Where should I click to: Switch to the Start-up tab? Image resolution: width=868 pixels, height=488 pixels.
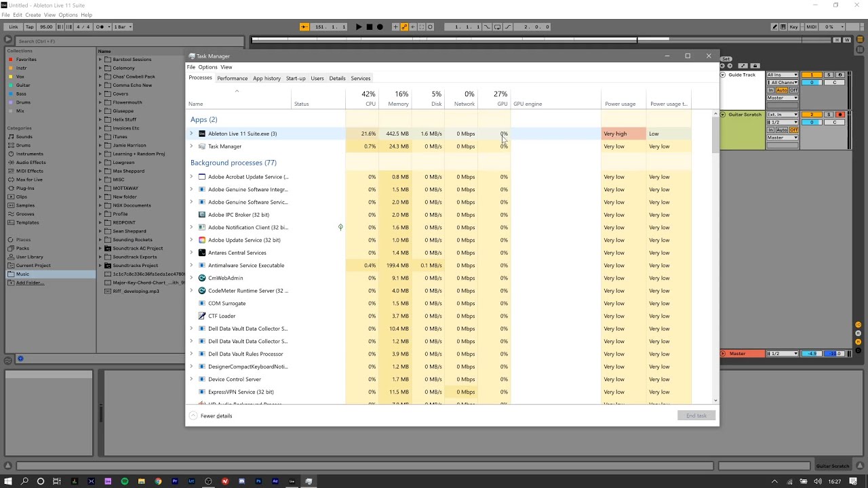pos(296,79)
